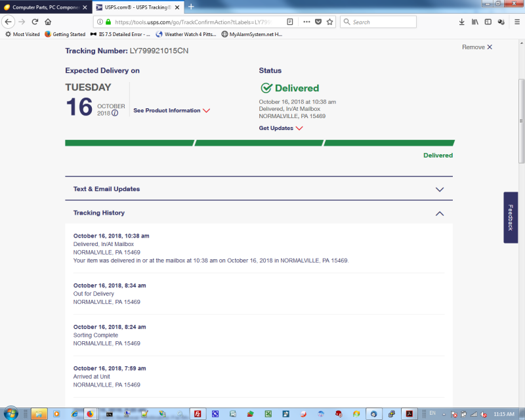Switch to the Computer Parts tab
The height and width of the screenshot is (420, 525).
43,7
